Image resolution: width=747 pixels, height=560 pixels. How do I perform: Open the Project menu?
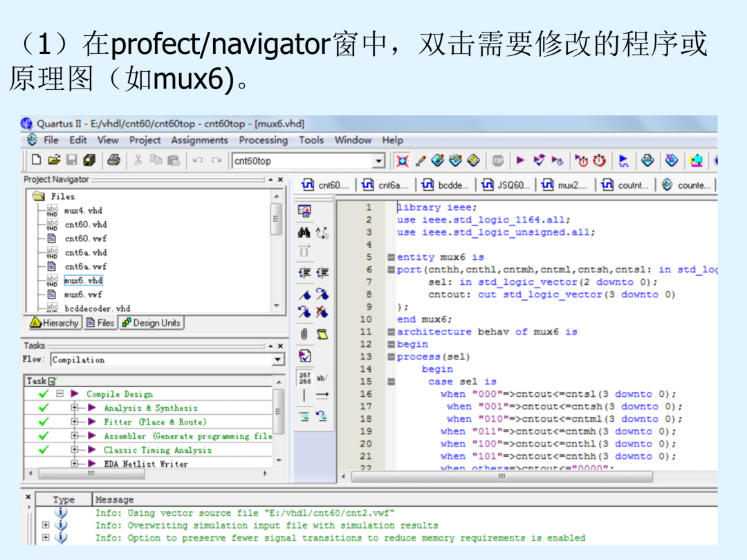coord(145,140)
